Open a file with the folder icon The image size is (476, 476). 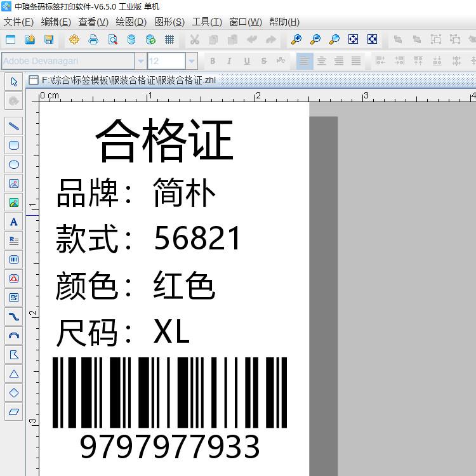point(30,39)
